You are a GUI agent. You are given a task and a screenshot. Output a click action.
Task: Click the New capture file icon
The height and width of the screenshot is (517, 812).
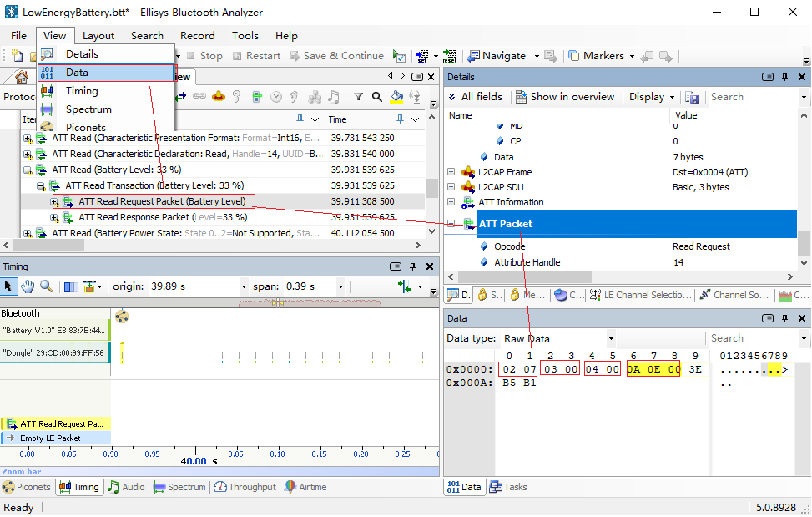17,56
